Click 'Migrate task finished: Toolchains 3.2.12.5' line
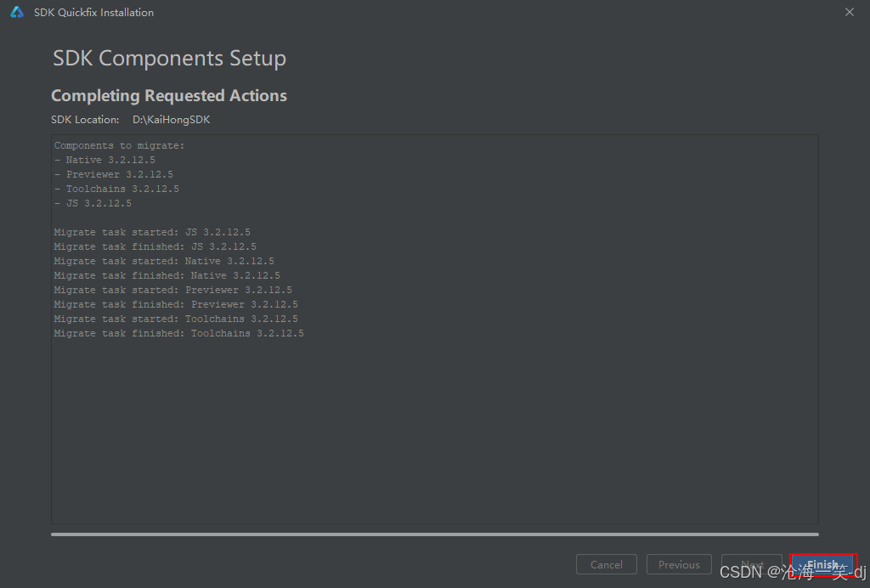Image resolution: width=870 pixels, height=588 pixels. tap(179, 333)
